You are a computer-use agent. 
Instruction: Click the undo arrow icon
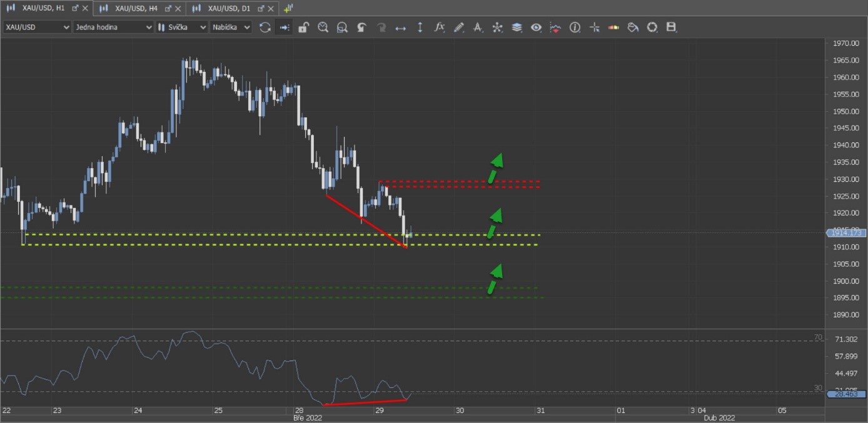coord(361,27)
